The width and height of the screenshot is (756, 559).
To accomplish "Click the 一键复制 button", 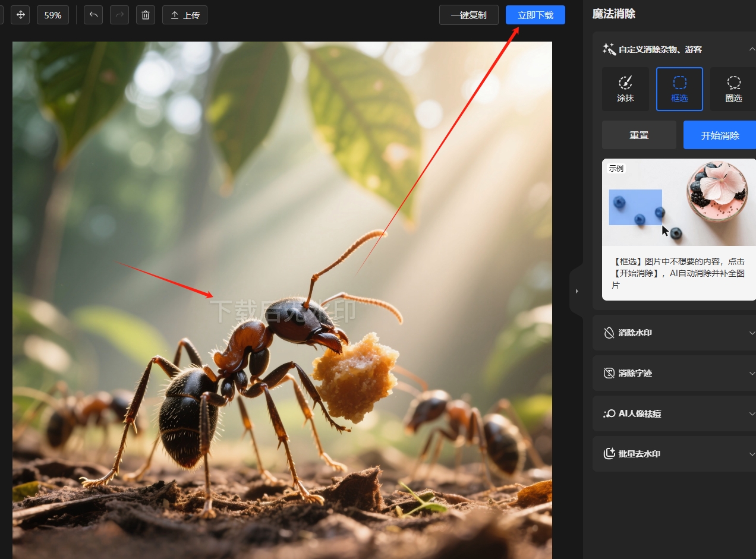I will click(469, 15).
